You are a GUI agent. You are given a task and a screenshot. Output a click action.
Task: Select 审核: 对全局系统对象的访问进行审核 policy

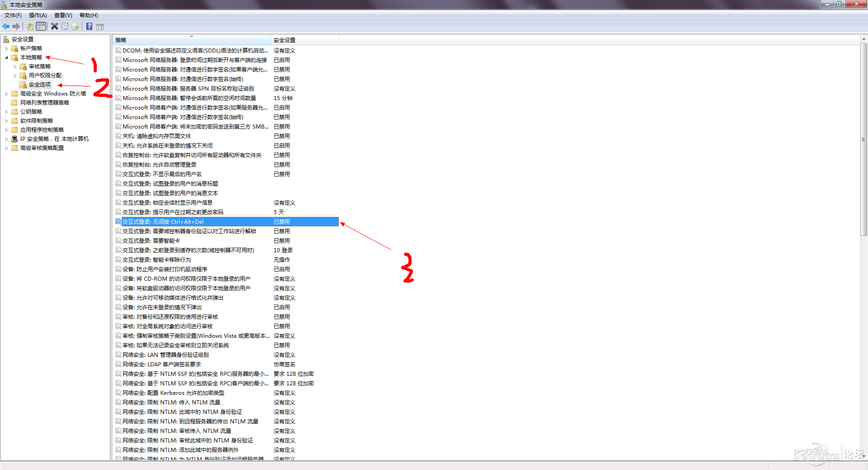point(167,326)
